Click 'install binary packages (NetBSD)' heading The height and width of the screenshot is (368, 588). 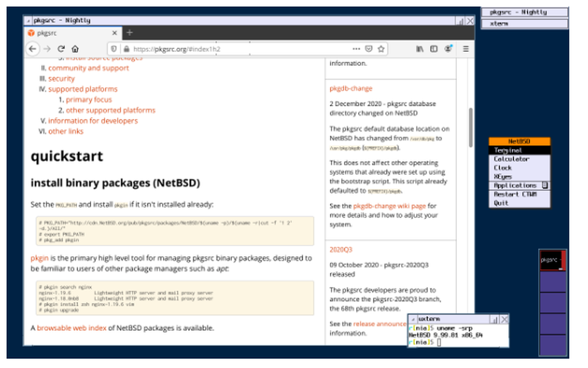(x=115, y=183)
